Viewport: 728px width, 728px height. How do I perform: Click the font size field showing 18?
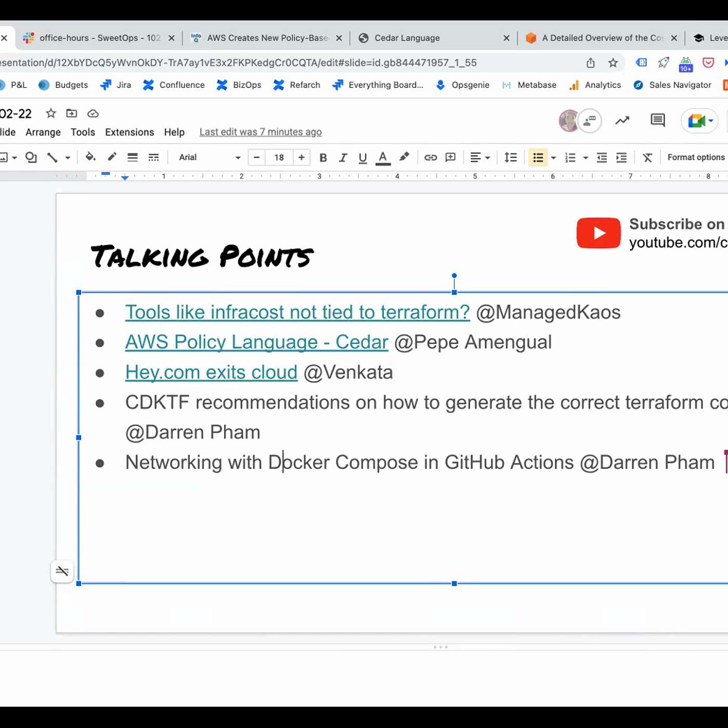(x=279, y=158)
